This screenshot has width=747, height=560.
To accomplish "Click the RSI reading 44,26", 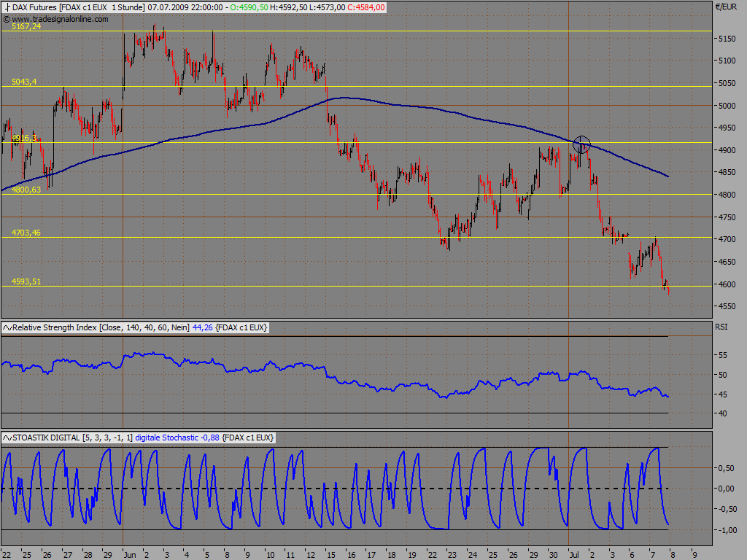I will [203, 327].
